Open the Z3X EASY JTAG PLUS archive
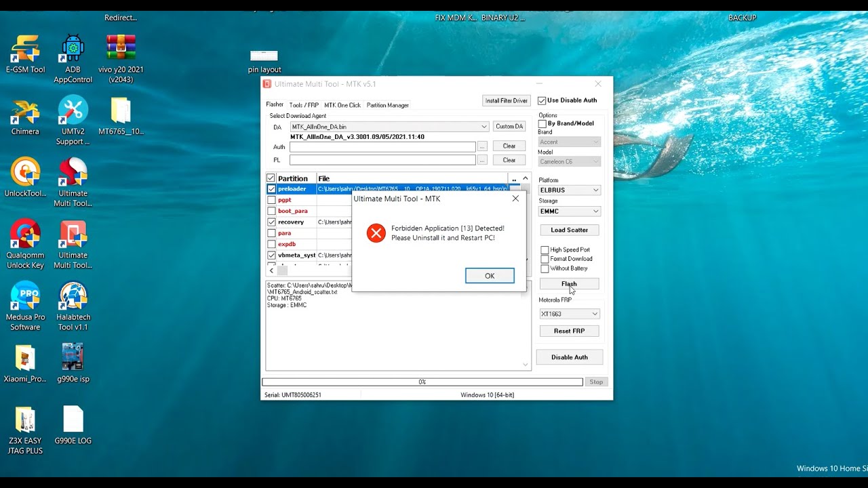The height and width of the screenshot is (488, 868). click(25, 430)
